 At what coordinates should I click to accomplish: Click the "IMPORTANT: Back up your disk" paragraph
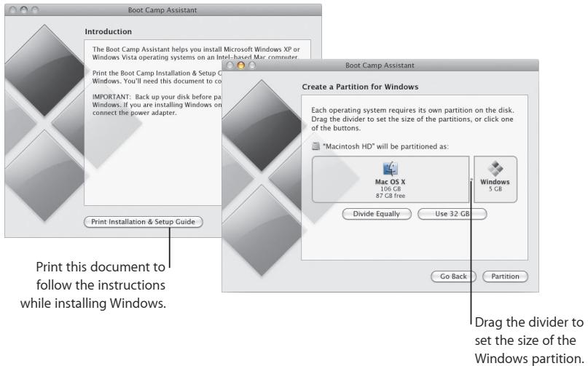click(x=157, y=105)
